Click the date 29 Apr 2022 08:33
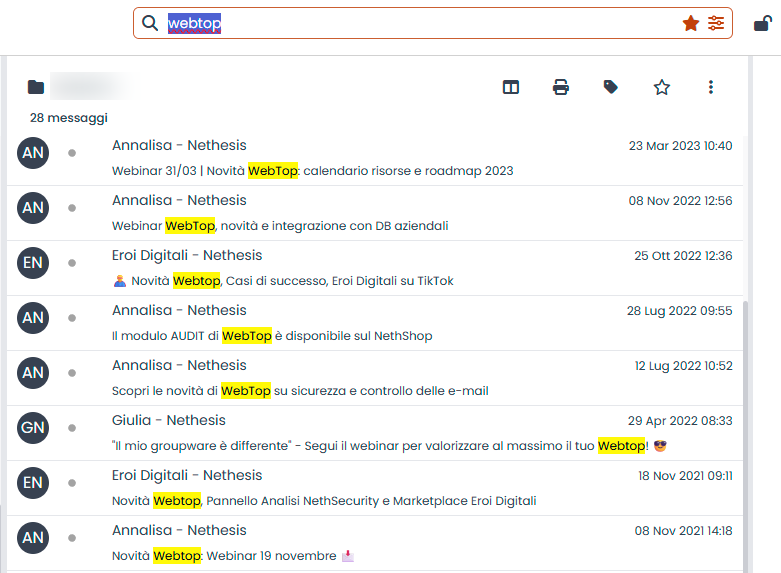Viewport: 781px width, 573px height. pyautogui.click(x=680, y=421)
